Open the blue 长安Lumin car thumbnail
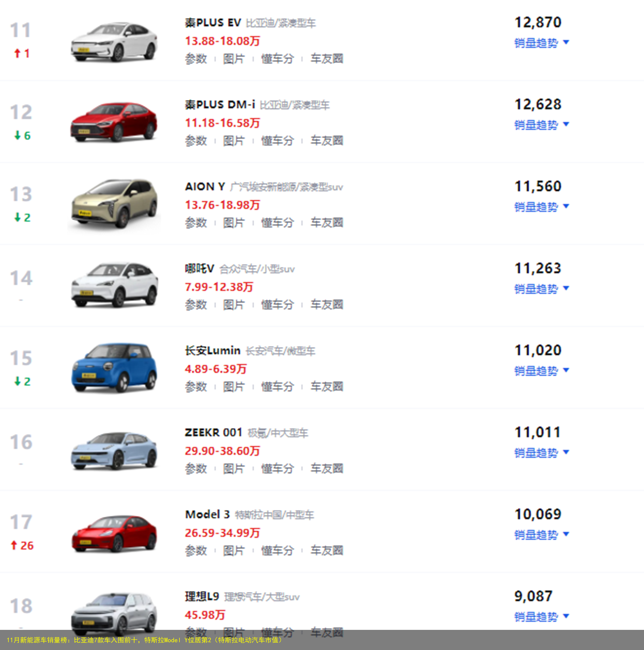 pos(114,368)
